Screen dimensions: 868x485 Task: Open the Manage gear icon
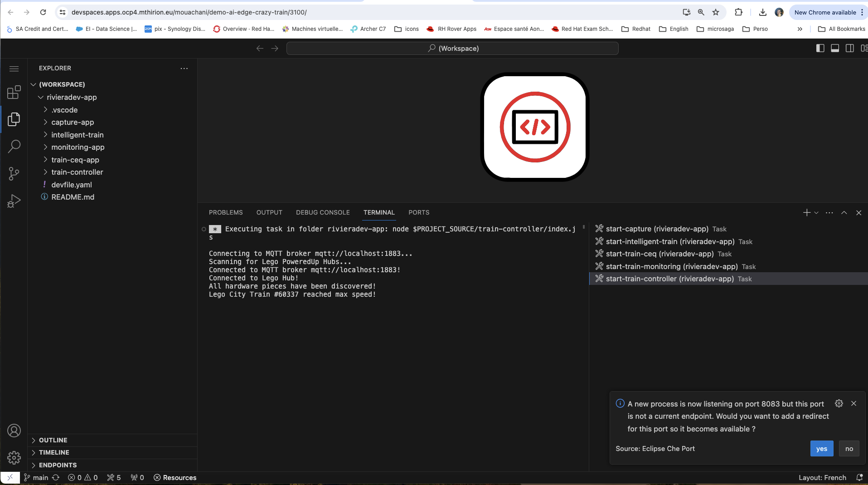(14, 458)
